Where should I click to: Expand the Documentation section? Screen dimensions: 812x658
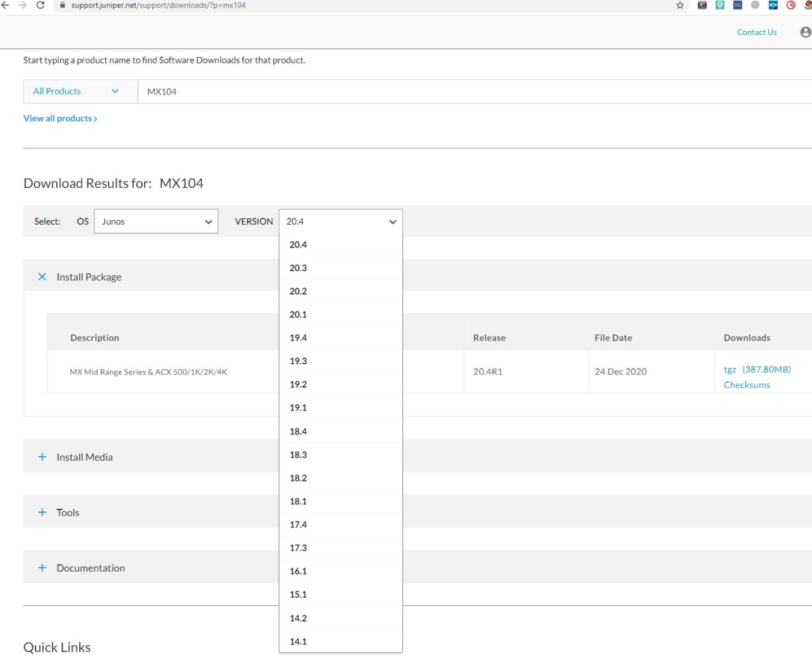click(x=42, y=568)
